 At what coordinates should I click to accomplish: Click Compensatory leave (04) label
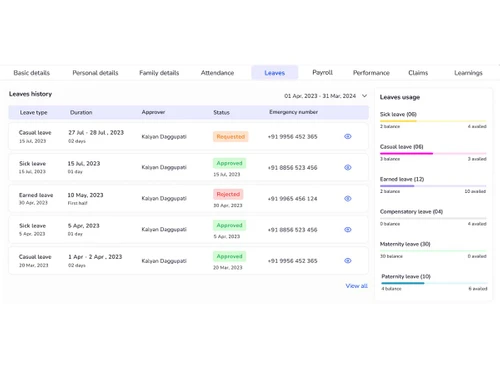click(411, 212)
